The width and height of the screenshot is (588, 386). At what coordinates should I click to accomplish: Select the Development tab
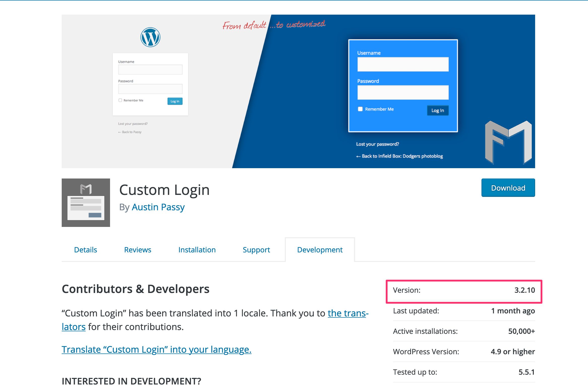320,250
